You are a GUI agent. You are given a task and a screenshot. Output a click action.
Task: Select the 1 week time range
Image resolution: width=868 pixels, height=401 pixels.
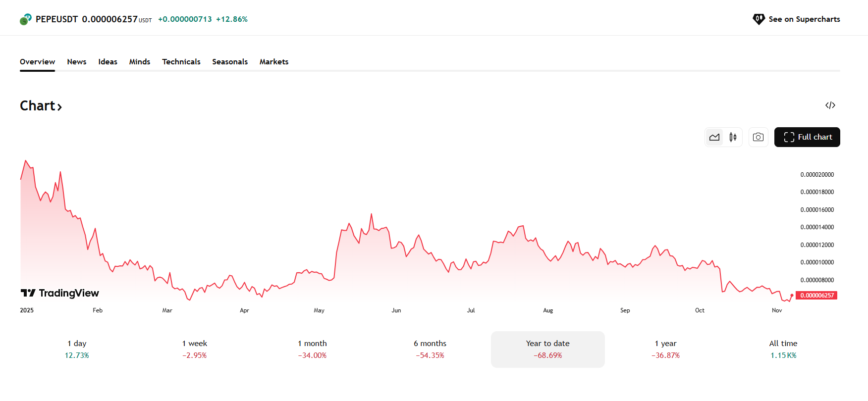pyautogui.click(x=194, y=349)
